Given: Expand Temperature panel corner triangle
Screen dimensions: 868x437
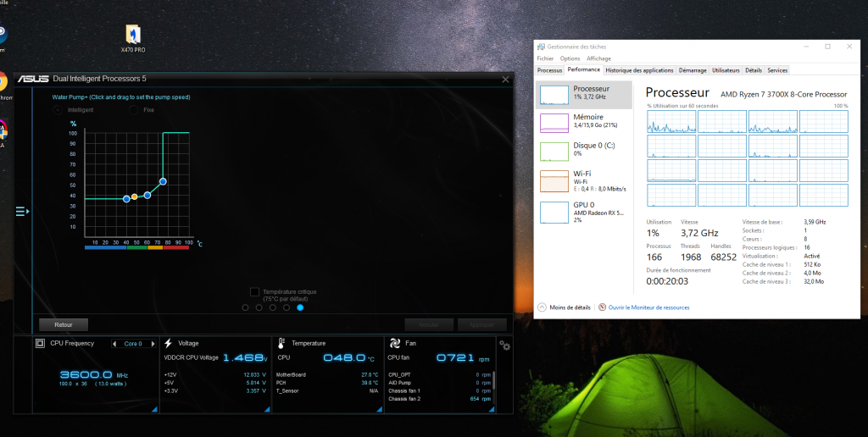Looking at the screenshot, I should [x=380, y=409].
